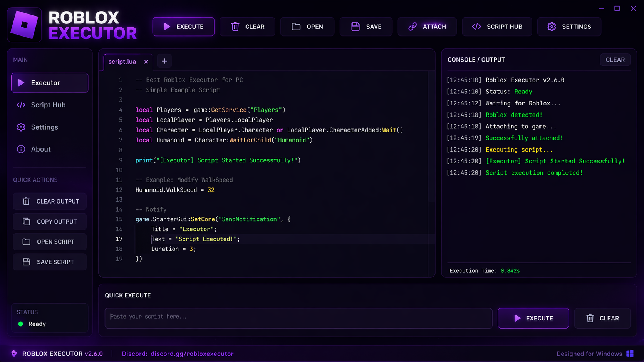Click line 9 print statement in editor
644x362 pixels.
(218, 160)
